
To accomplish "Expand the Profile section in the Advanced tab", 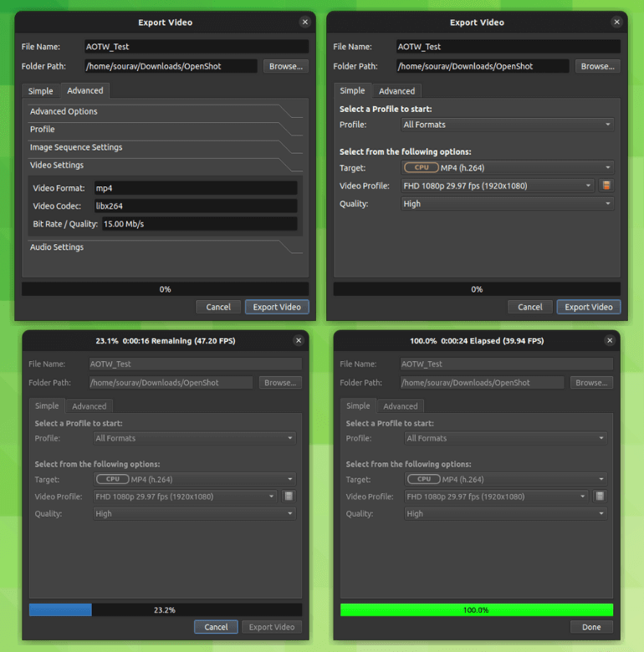I will (165, 130).
